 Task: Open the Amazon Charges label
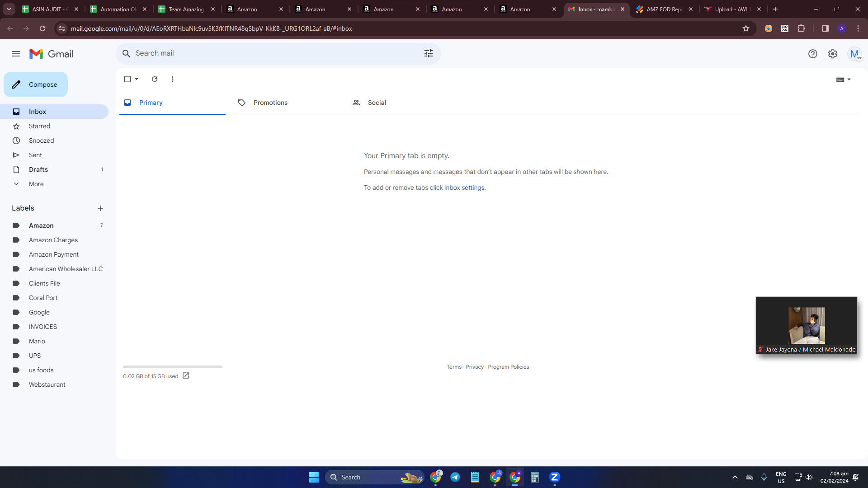point(54,240)
